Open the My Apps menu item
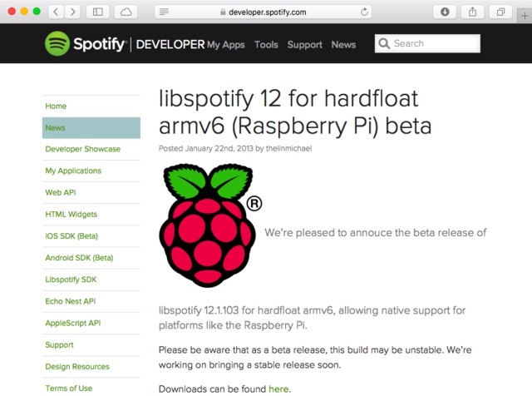532x396 pixels. coord(226,45)
